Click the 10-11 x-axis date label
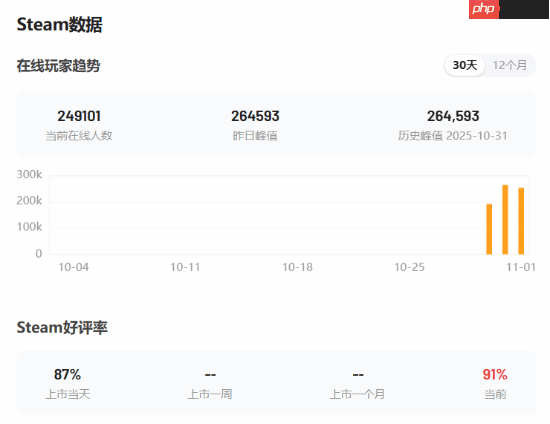Viewport: 550px width, 424px height. pyautogui.click(x=185, y=267)
